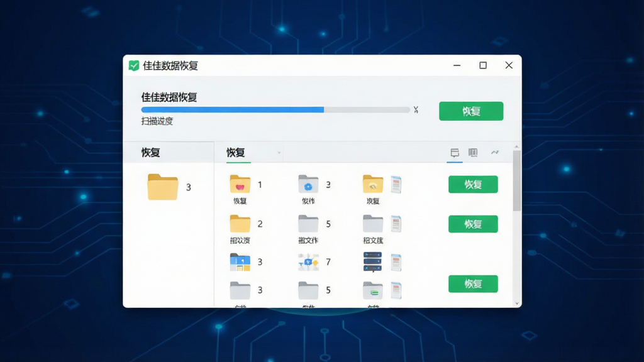Image resolution: width=644 pixels, height=362 pixels.
Task: Open the heart folder with count 1
Action: tap(240, 184)
